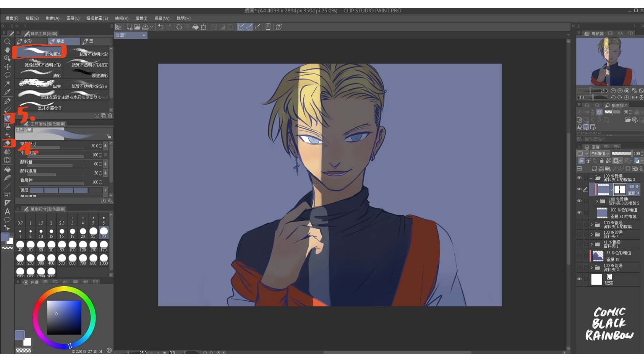
Task: Click the delete layer trash icon
Action: point(641,169)
